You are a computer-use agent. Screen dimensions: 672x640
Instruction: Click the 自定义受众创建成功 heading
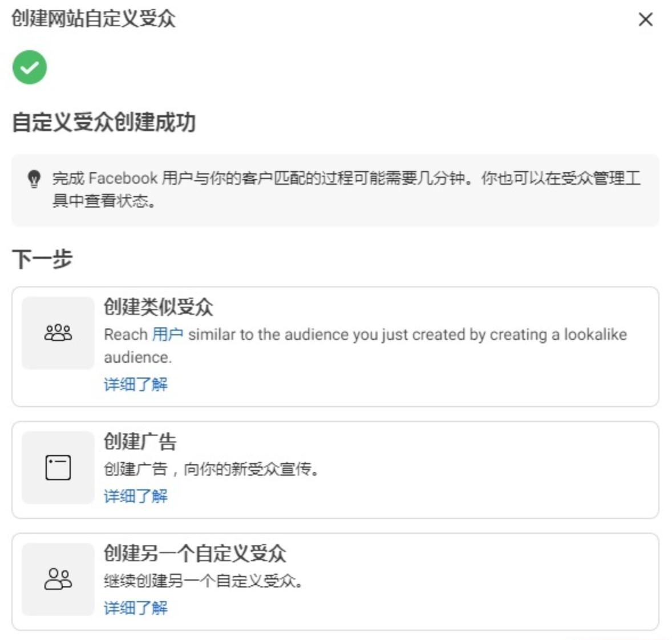(104, 123)
